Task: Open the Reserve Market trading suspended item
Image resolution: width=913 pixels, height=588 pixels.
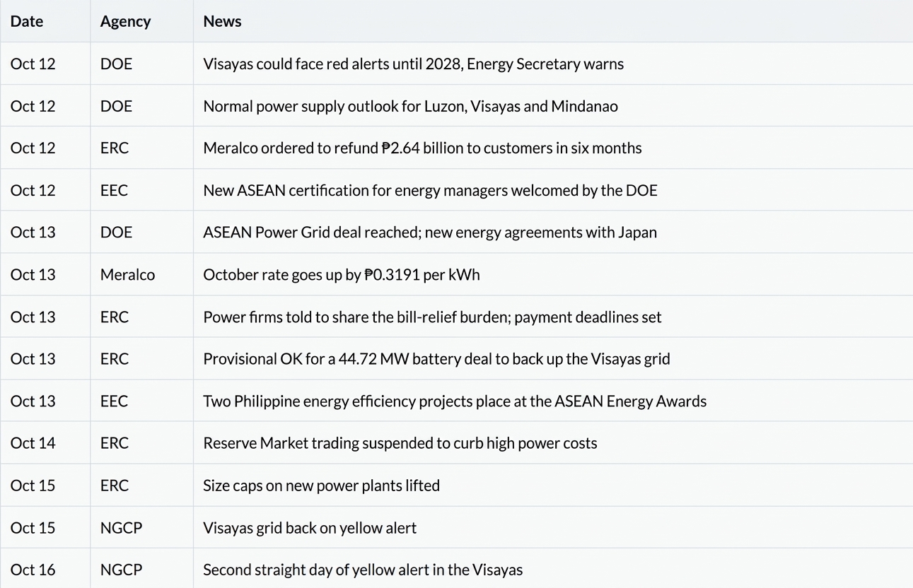Action: pos(400,443)
